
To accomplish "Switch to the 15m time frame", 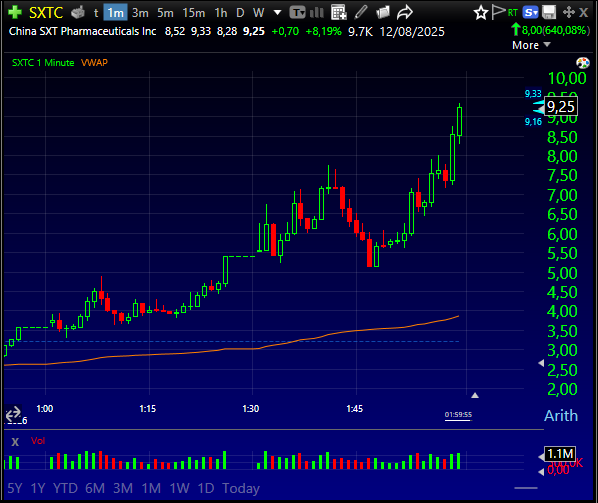I will [x=193, y=13].
